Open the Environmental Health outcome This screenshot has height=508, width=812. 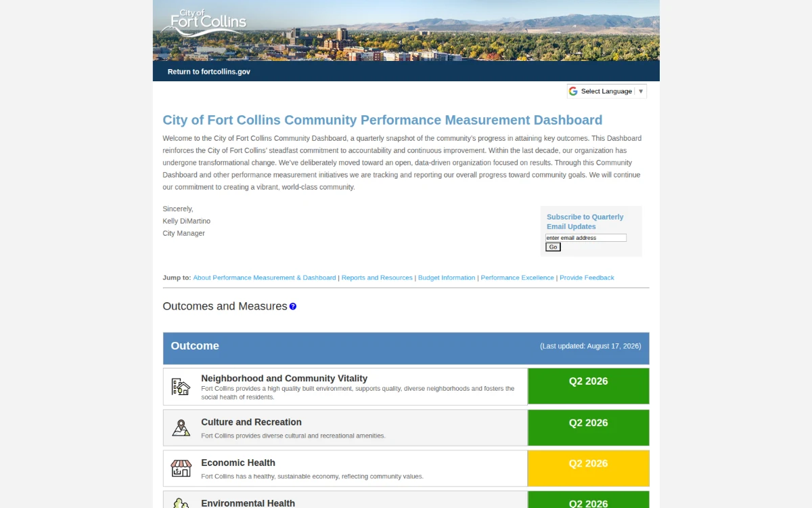click(x=248, y=503)
